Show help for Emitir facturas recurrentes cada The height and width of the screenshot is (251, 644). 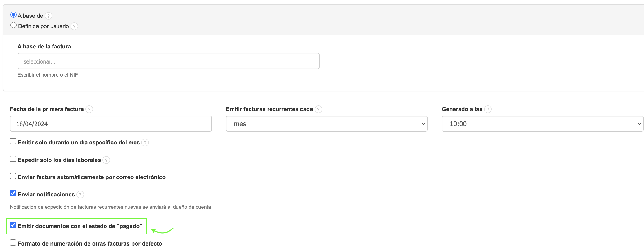click(318, 109)
